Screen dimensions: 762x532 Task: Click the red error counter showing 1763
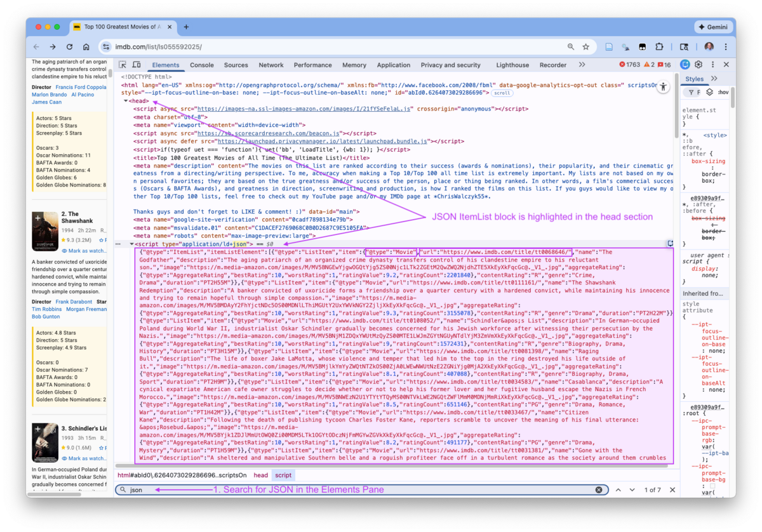[x=631, y=64]
